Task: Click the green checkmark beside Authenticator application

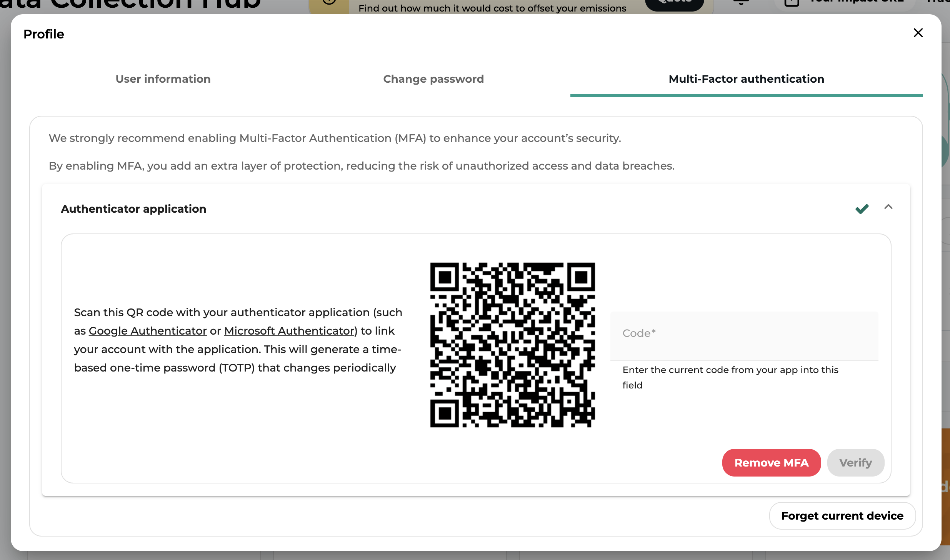Action: click(862, 209)
